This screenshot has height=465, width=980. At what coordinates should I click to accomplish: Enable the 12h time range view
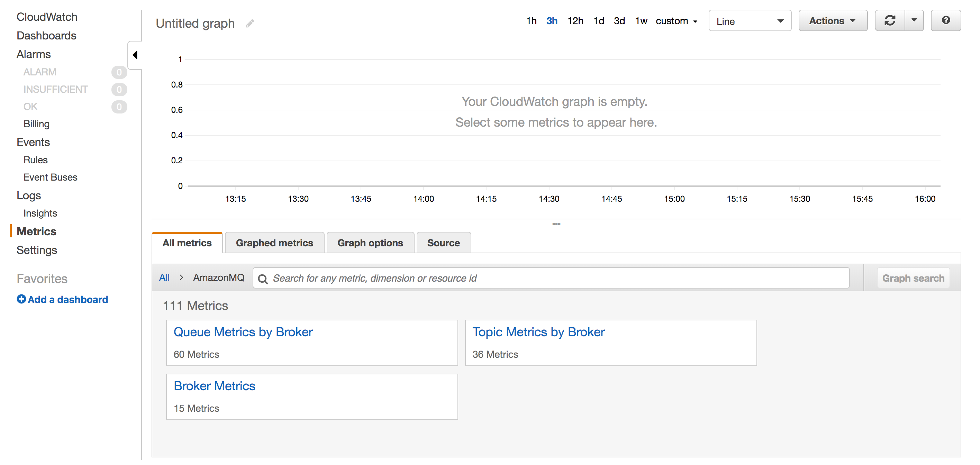click(575, 21)
